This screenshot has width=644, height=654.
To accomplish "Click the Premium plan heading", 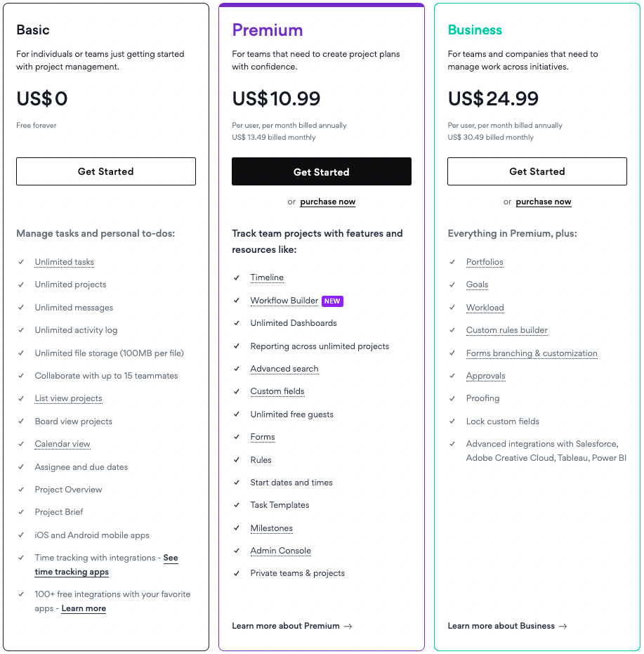I will (x=268, y=30).
